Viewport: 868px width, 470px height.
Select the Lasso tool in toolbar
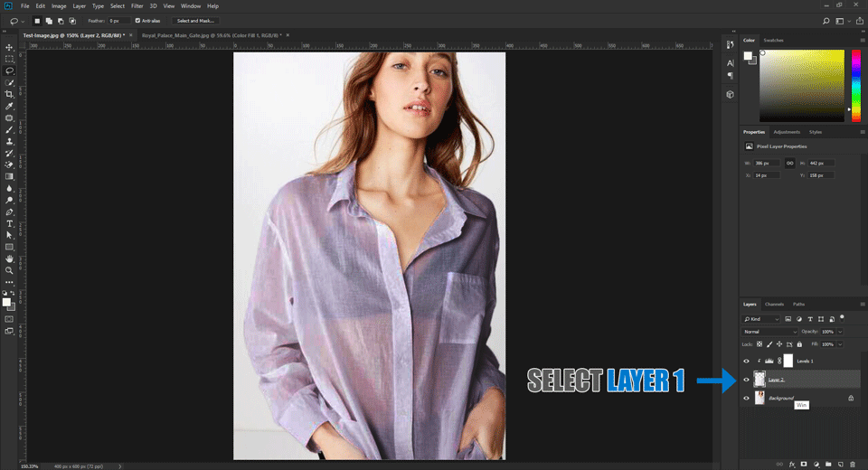click(9, 70)
